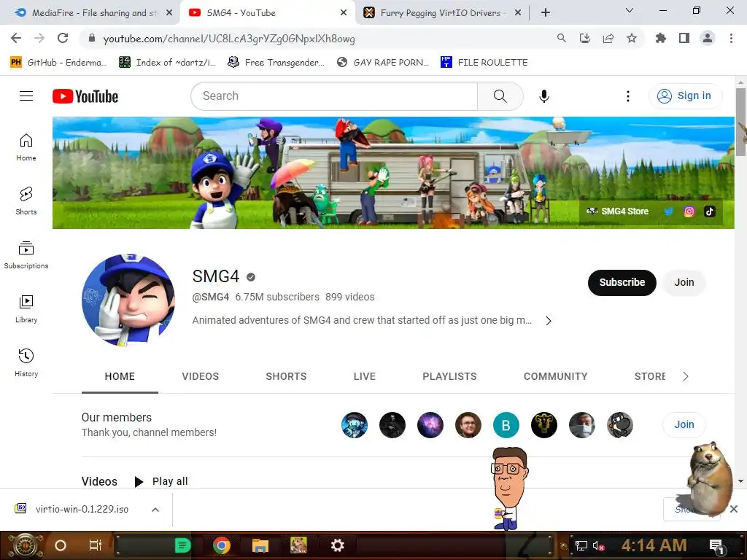The image size is (747, 560).
Task: Expand options chevron for virtio-win download
Action: tap(155, 510)
